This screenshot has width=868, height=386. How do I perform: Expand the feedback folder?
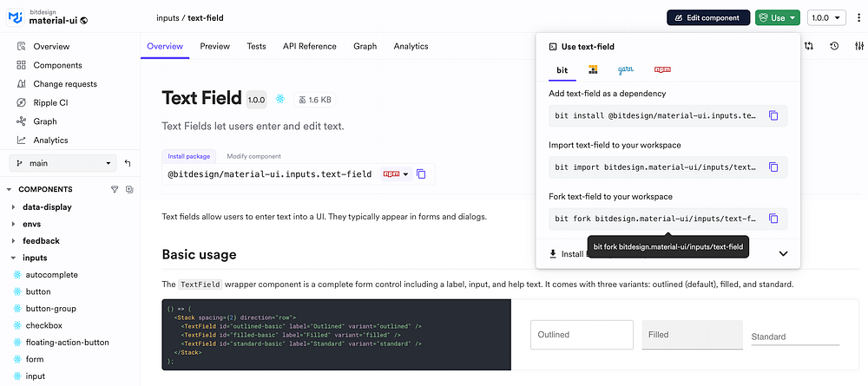click(13, 241)
